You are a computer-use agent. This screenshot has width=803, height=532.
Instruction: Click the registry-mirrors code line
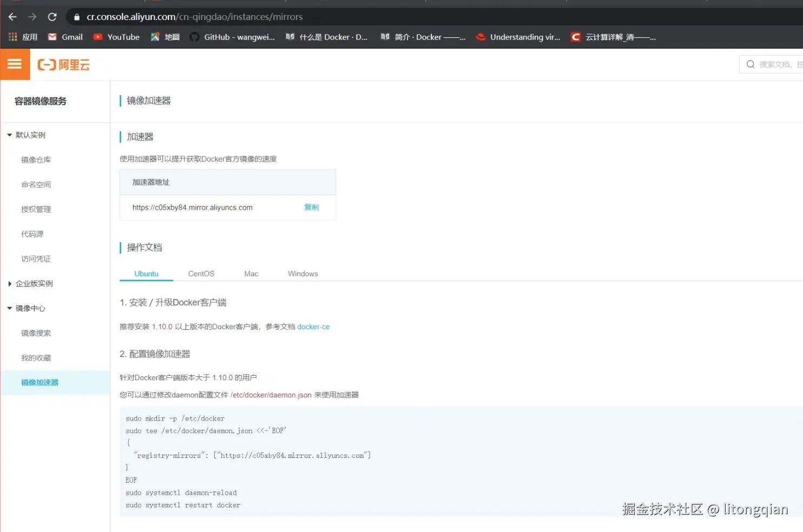(252, 456)
